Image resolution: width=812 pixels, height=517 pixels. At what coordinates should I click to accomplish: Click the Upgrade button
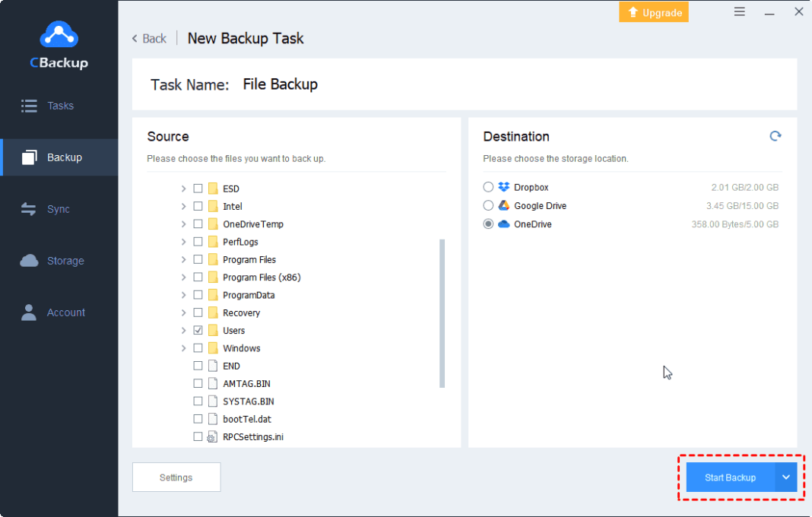(653, 11)
